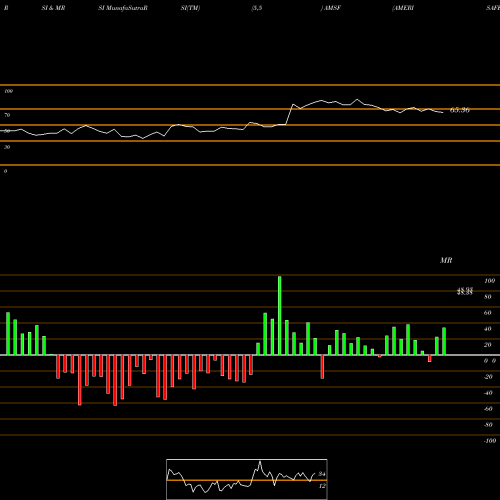The width and height of the screenshot is (500, 500).
Task: Click the MR axis label 80
Action: tap(488, 297)
